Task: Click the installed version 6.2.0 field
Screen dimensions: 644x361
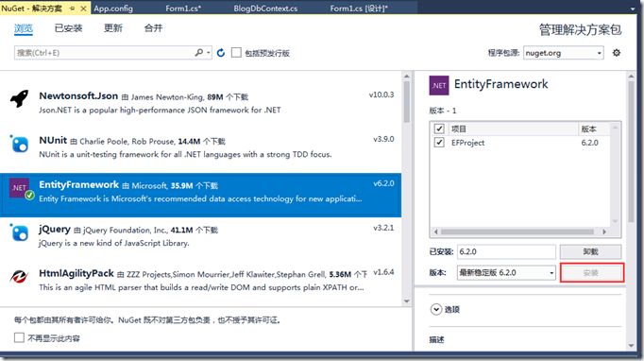Action: [x=506, y=251]
